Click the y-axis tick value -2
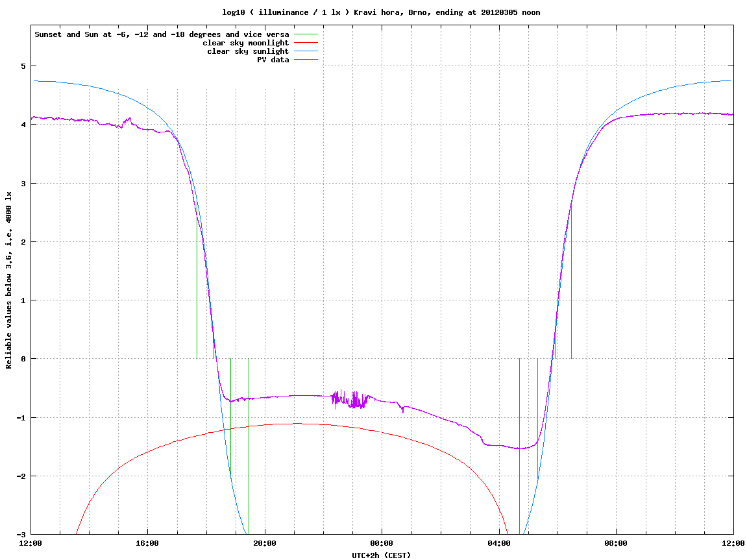Viewport: 747px width, 560px height. tap(21, 476)
